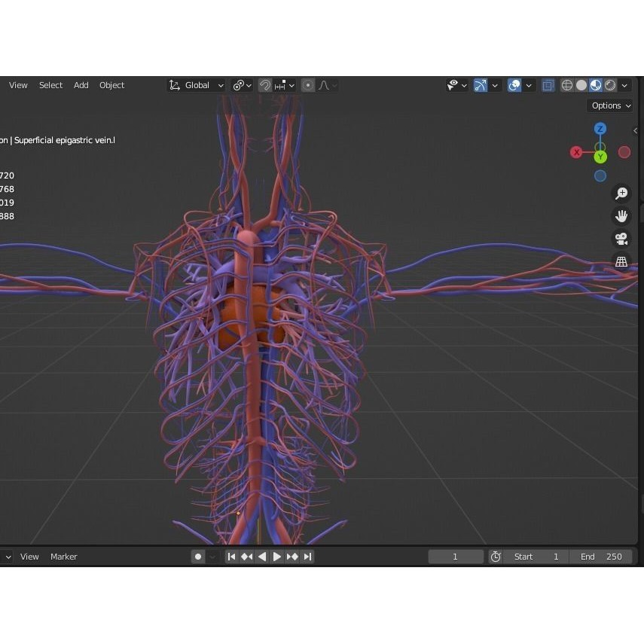Enable auto keyframing record button in timeline

[197, 556]
